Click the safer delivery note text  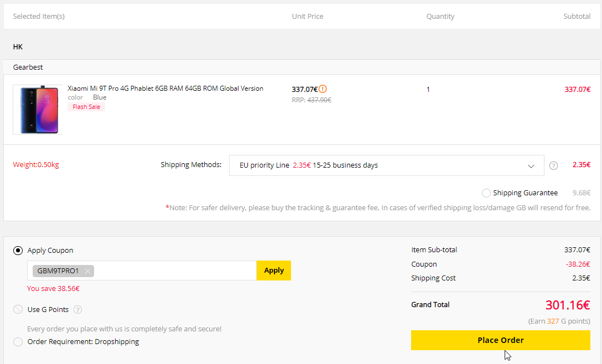click(x=378, y=208)
